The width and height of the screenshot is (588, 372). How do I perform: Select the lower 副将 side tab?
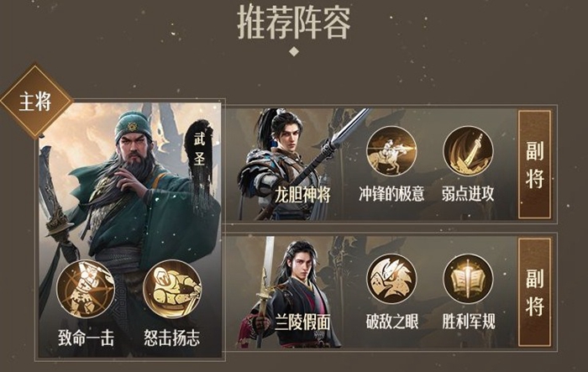535,292
